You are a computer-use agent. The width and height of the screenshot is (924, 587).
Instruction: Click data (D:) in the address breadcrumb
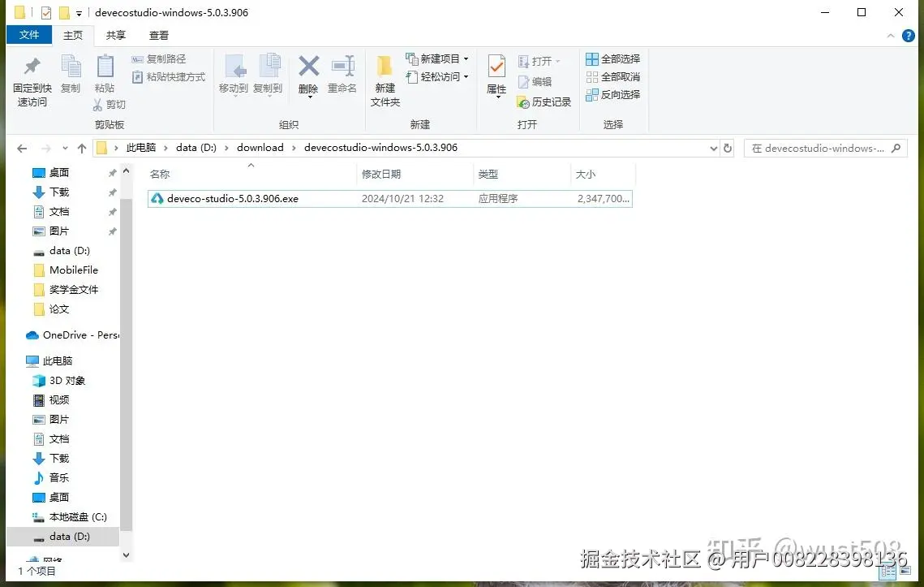tap(196, 148)
